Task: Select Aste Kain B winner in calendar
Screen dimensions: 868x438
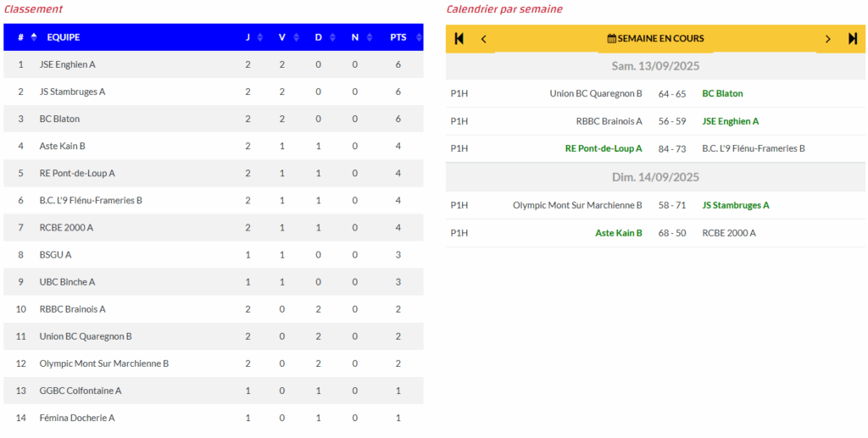Action: click(x=619, y=233)
